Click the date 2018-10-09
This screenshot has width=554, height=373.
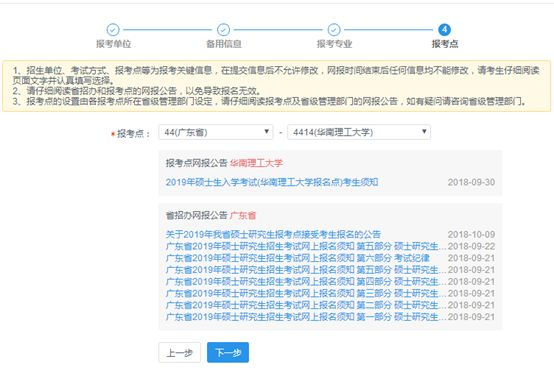coord(471,235)
